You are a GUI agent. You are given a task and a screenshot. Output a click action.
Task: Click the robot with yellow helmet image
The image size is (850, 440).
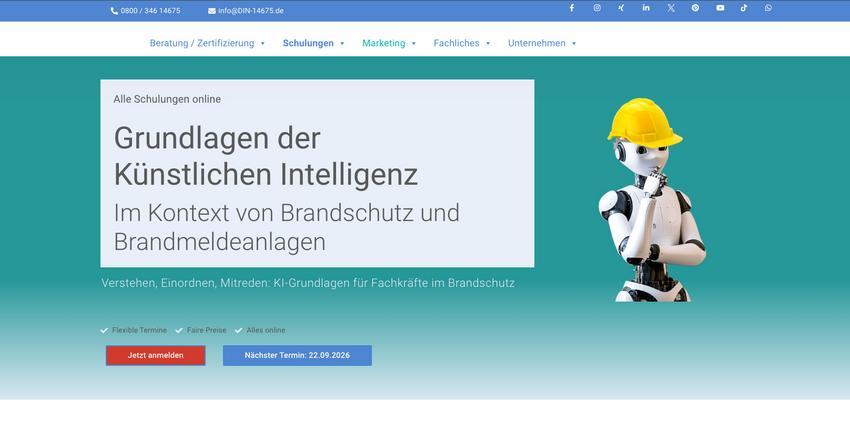coord(652,199)
